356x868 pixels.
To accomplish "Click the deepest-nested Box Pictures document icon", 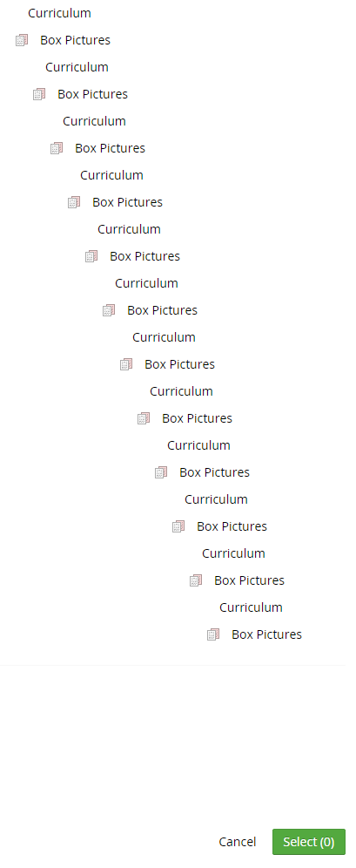I will point(213,634).
